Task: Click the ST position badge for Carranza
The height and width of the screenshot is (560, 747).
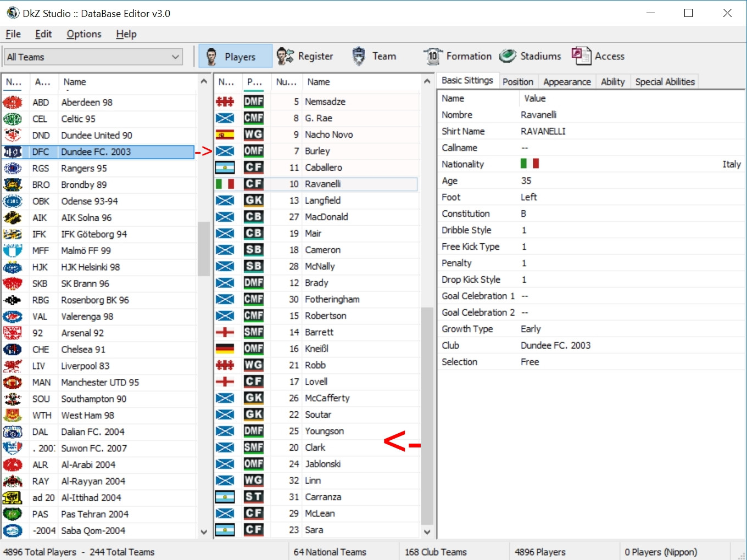Action: tap(254, 497)
